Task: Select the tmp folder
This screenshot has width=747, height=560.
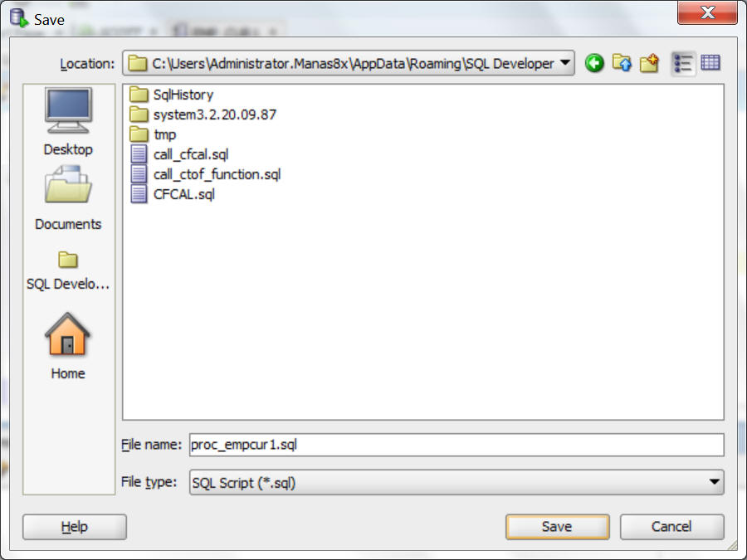Action: click(153, 134)
